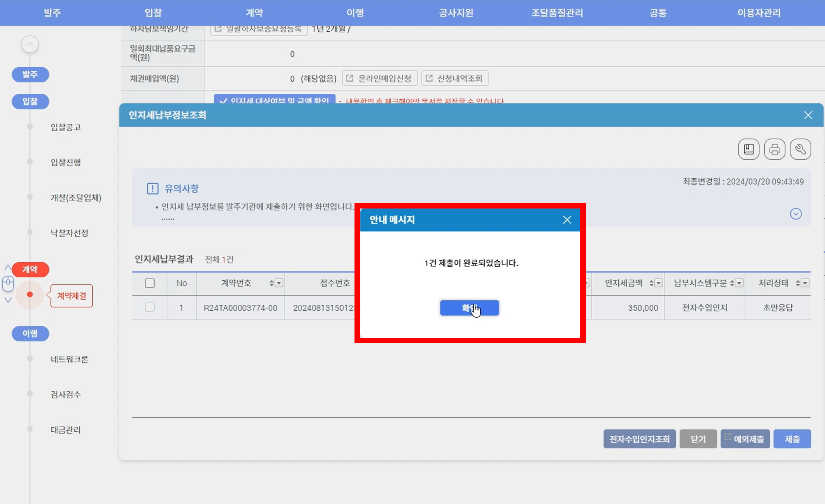Collapse sidebar with the up-chevron circle
The image size is (825, 504).
click(30, 44)
